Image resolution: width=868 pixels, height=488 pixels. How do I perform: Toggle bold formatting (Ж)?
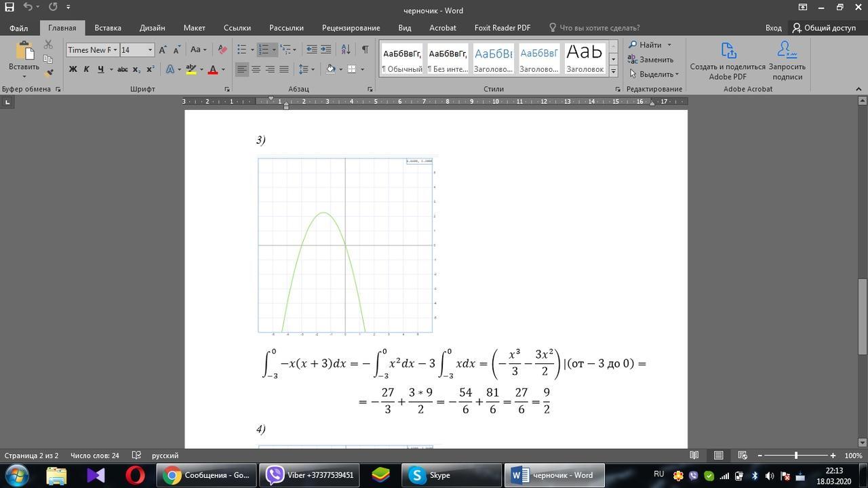pos(73,69)
